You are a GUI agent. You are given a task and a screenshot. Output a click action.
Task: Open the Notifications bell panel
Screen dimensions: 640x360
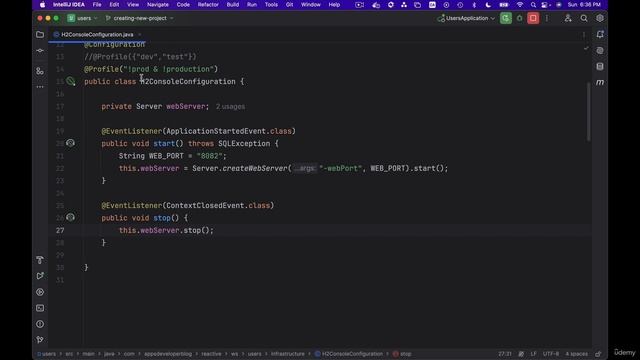600,35
